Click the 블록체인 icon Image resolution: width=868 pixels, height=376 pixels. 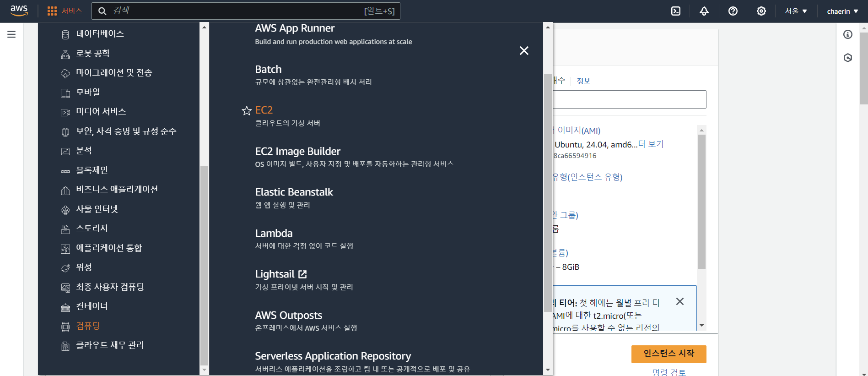tap(65, 171)
